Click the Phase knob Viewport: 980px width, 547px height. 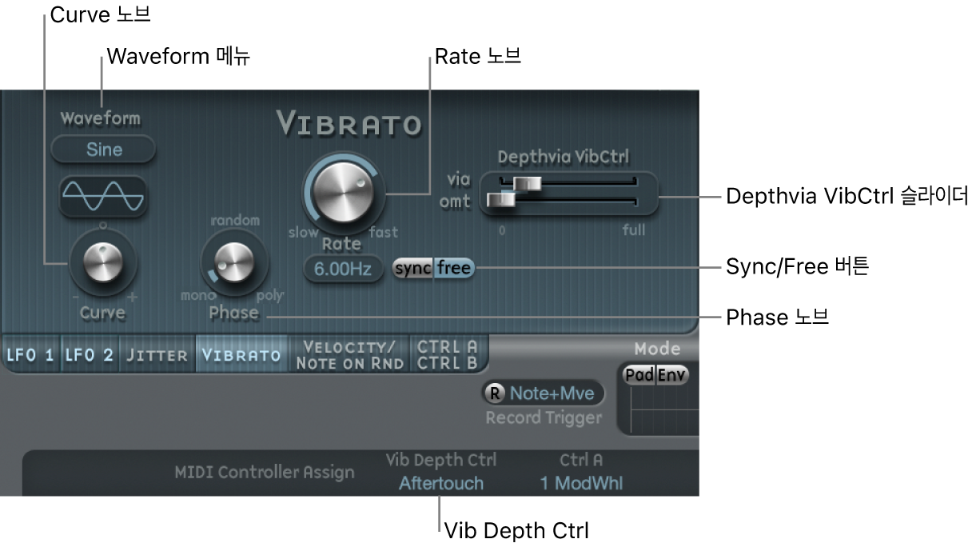pyautogui.click(x=231, y=264)
